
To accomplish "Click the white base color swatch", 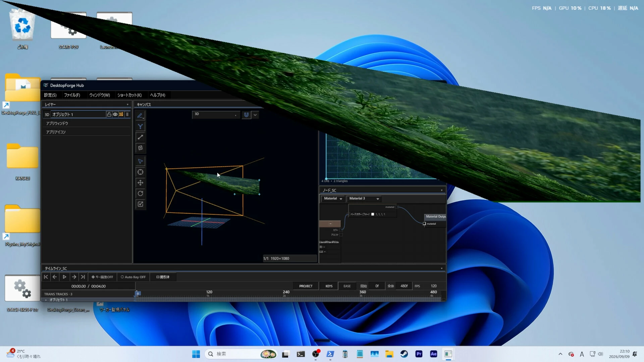I will coord(373,214).
